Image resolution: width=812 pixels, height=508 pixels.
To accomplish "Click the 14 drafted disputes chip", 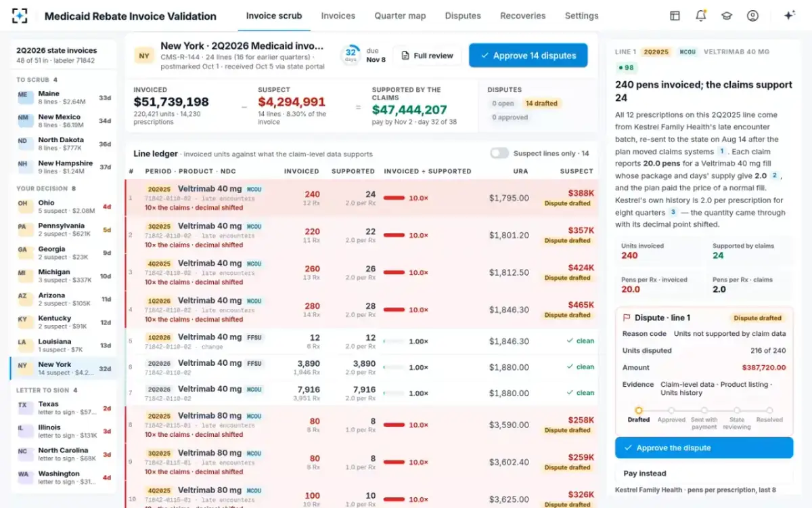I will [541, 104].
